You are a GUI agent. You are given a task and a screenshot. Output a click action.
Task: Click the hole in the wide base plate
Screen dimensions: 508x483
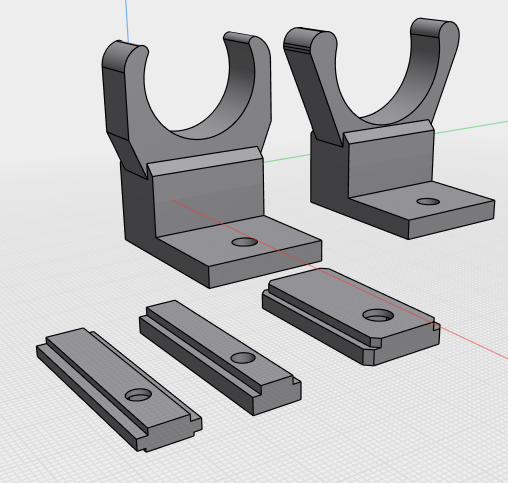[x=378, y=315]
